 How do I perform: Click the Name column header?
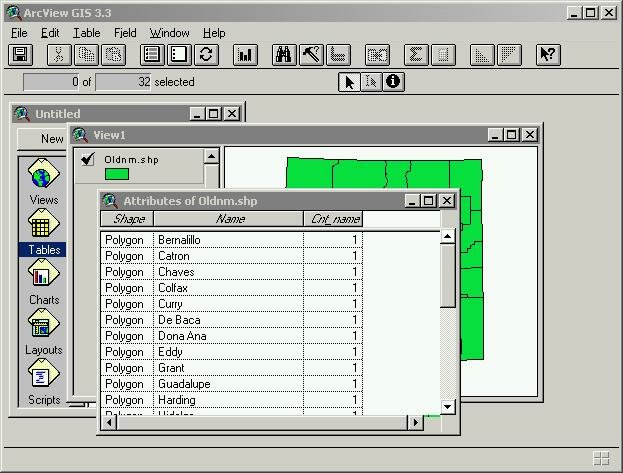229,219
